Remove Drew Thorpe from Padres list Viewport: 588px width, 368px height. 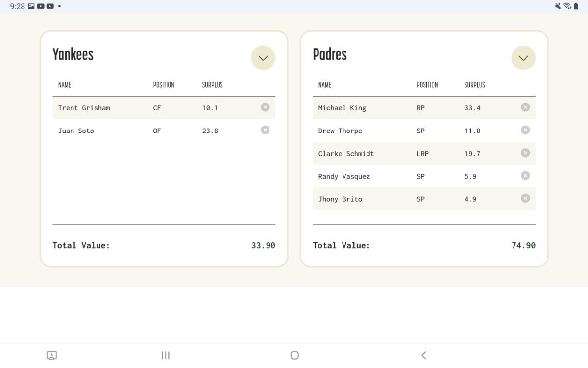coord(525,130)
